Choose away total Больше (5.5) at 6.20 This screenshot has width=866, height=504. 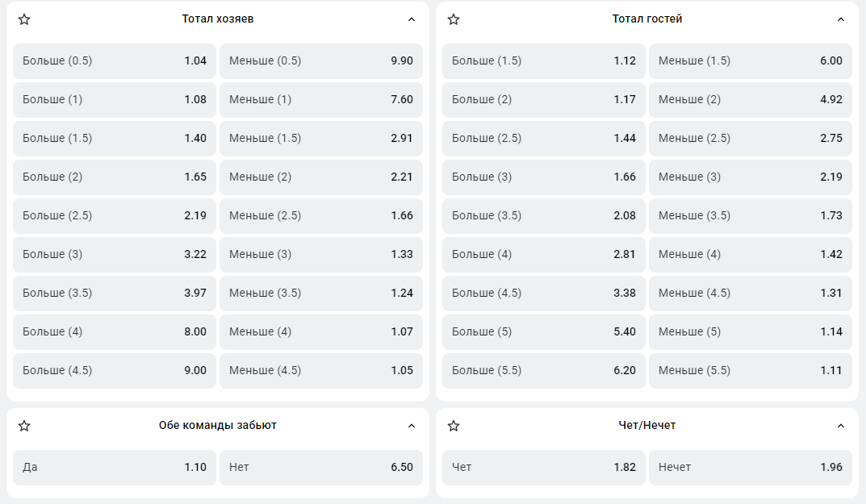coord(544,371)
